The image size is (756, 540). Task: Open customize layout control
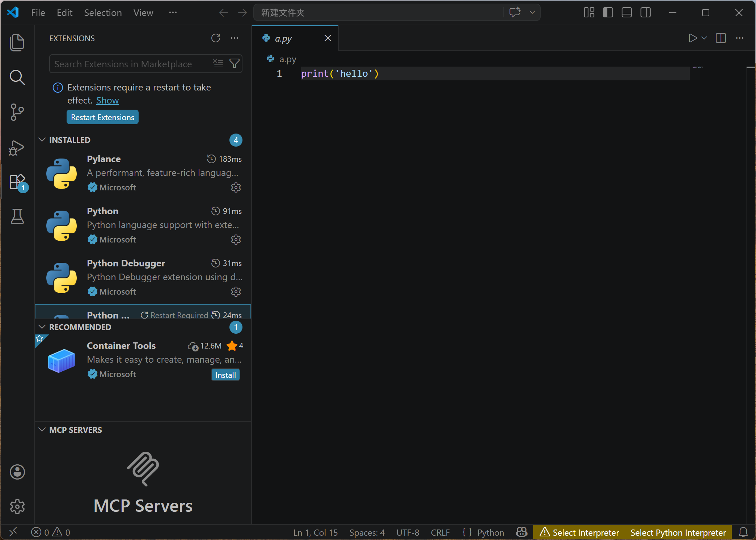click(x=589, y=13)
